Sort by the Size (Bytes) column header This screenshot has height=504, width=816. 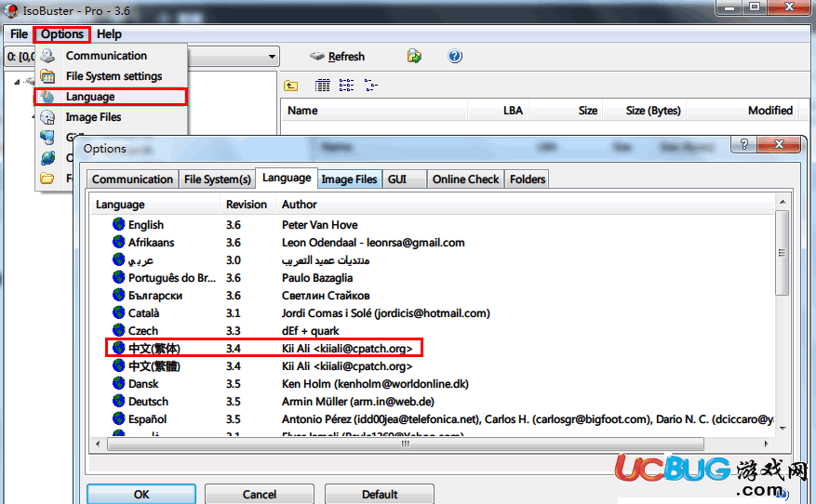tap(645, 111)
